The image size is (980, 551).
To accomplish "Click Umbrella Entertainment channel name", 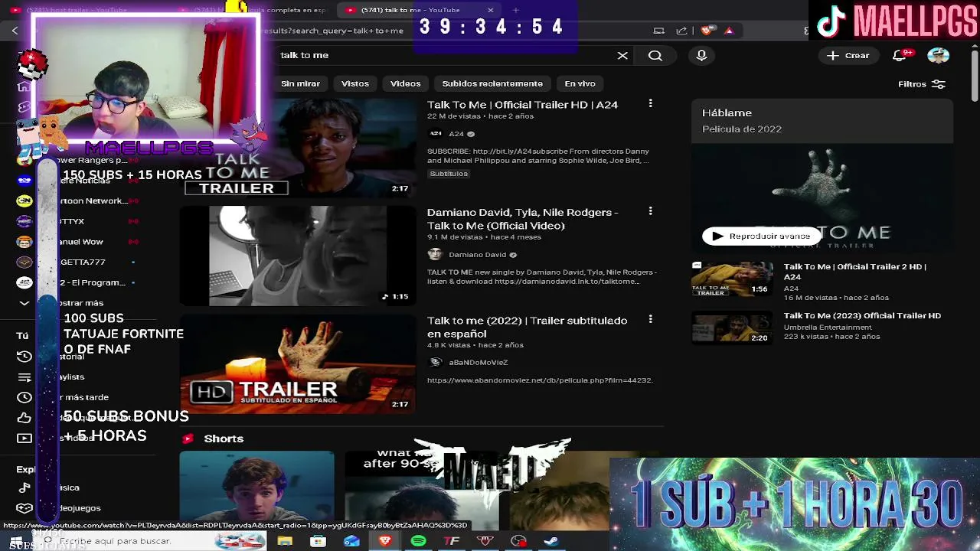I will point(828,328).
